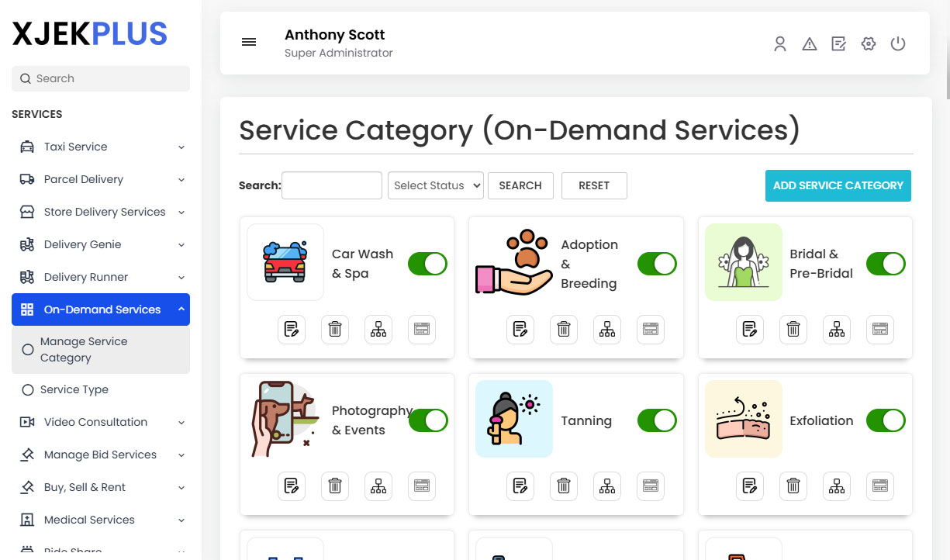Collapse the On-Demand Services section
Viewport: 950px width, 560px height.
pos(100,309)
